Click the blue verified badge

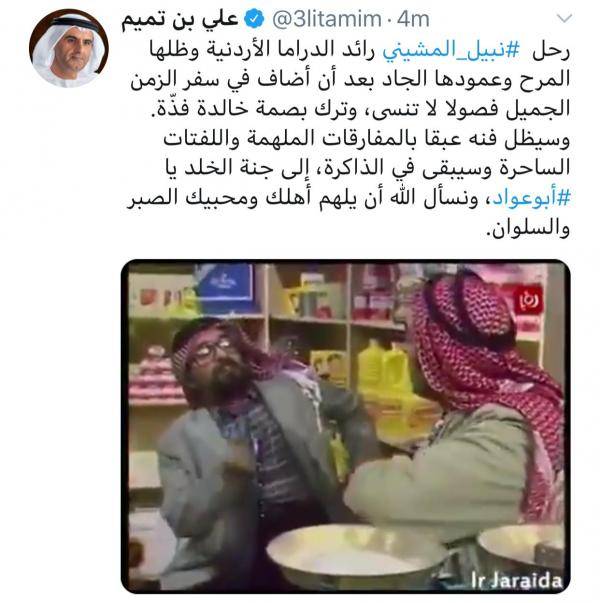point(254,20)
